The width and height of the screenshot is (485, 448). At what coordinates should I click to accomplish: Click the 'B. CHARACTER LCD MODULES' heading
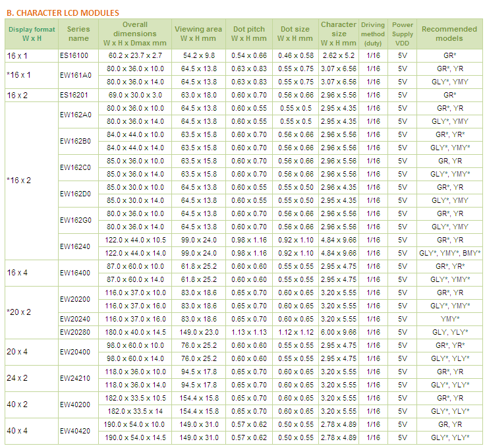point(63,13)
